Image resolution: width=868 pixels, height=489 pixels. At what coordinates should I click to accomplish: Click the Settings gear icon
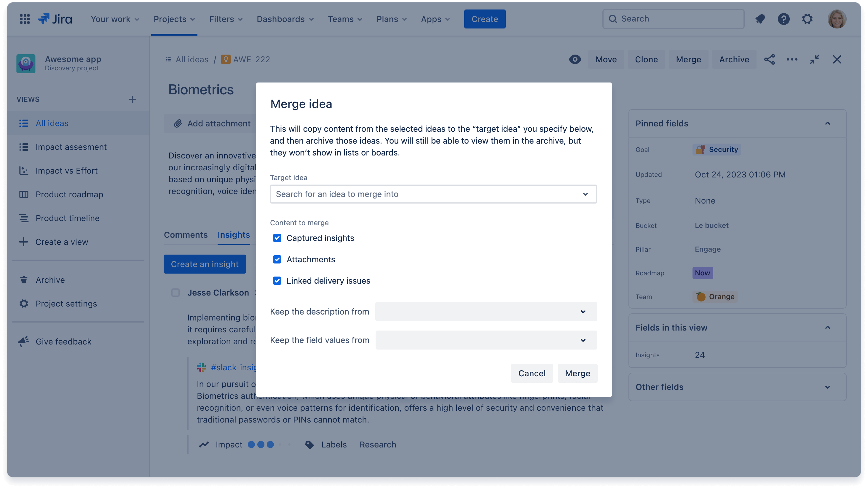point(807,19)
